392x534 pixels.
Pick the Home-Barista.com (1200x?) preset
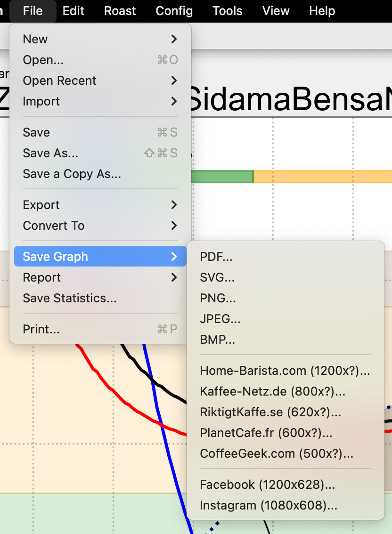[x=285, y=371]
